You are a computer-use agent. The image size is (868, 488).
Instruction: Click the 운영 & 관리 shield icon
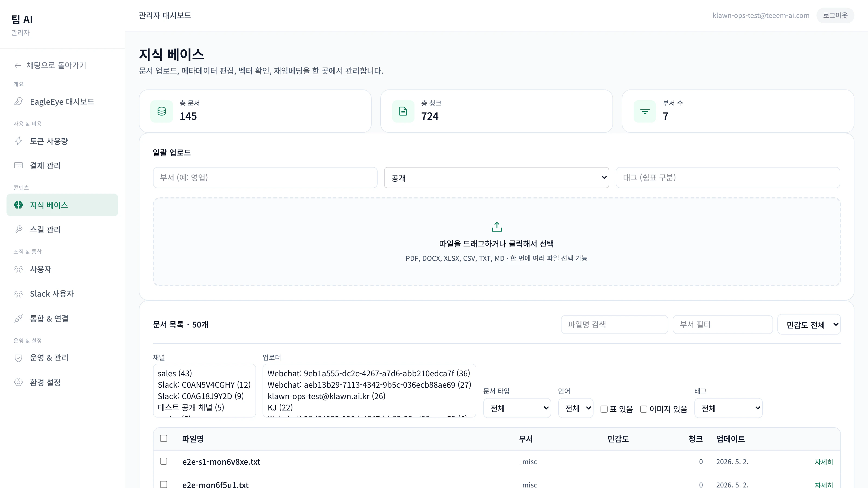(x=18, y=358)
